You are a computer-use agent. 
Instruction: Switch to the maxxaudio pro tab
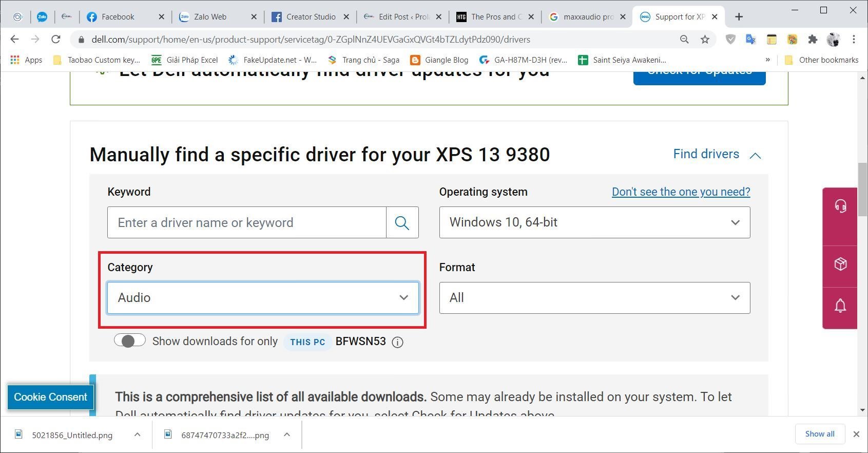click(x=588, y=17)
